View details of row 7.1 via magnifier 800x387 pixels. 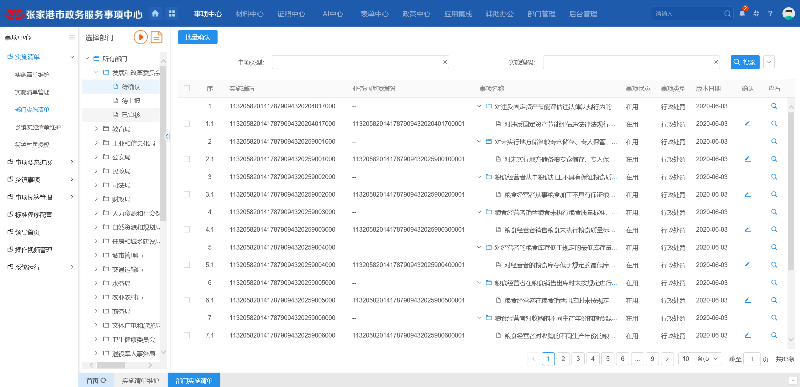(x=774, y=335)
